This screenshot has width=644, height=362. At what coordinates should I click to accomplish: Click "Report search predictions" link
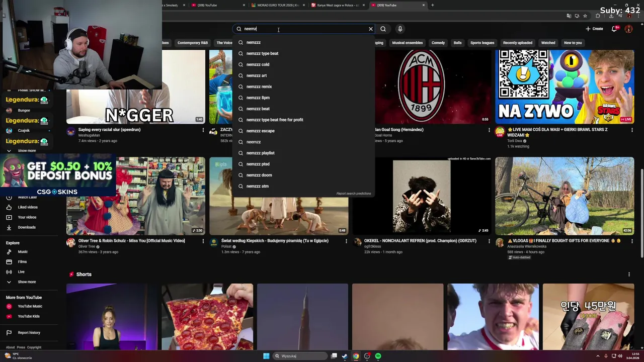354,194
